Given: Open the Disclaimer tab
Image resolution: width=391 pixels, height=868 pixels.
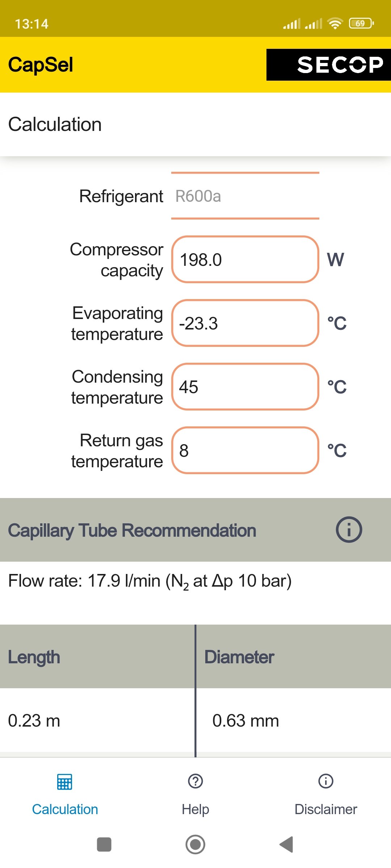Looking at the screenshot, I should [x=326, y=809].
